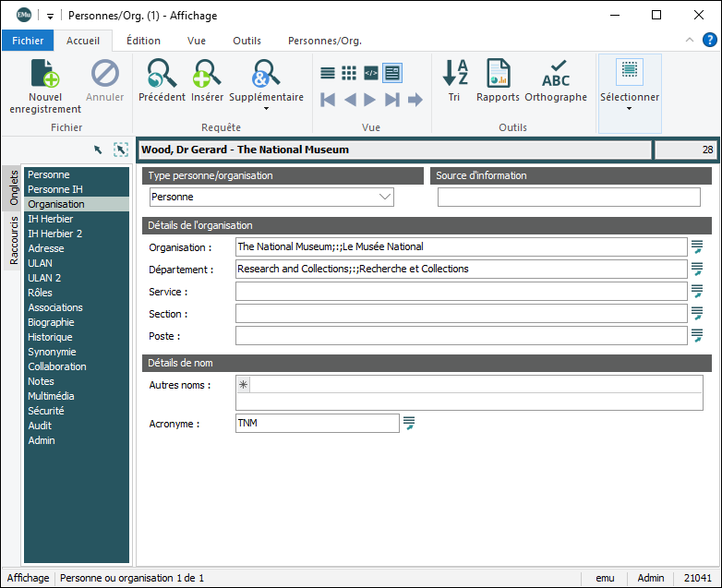
Task: Click the lookup icon beside Organisation field
Action: [x=697, y=246]
